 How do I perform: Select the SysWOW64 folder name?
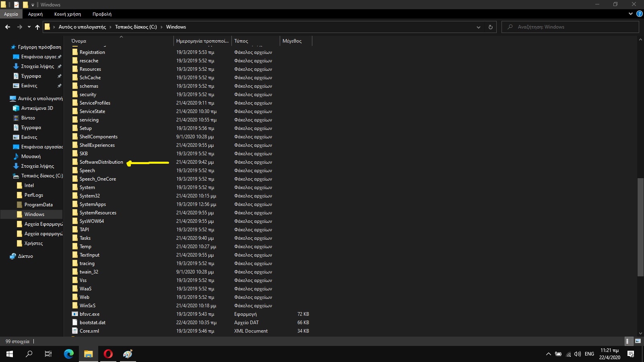point(92,221)
